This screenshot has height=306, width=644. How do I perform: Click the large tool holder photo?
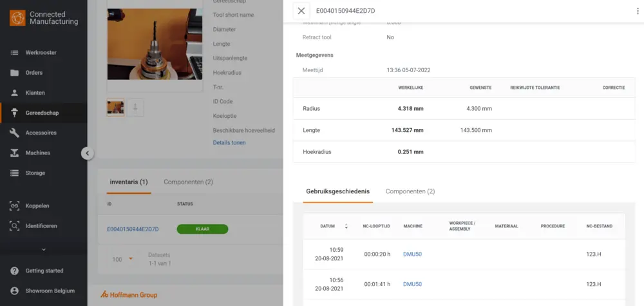pos(155,44)
